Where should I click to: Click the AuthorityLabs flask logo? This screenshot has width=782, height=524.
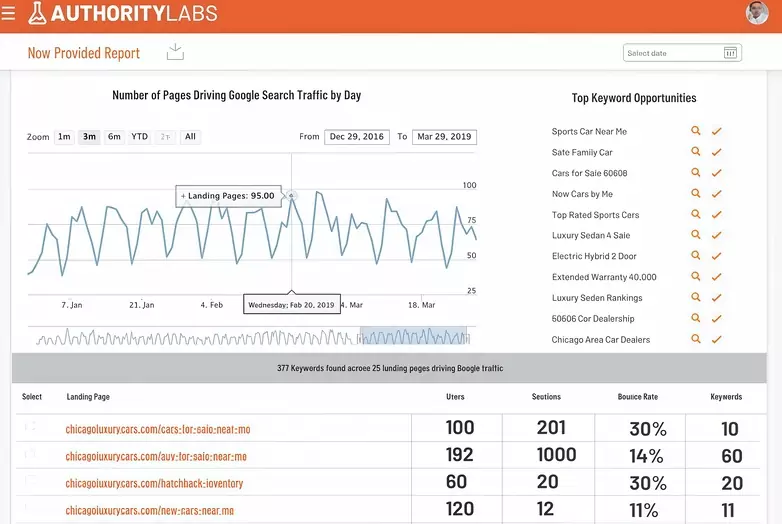point(37,13)
